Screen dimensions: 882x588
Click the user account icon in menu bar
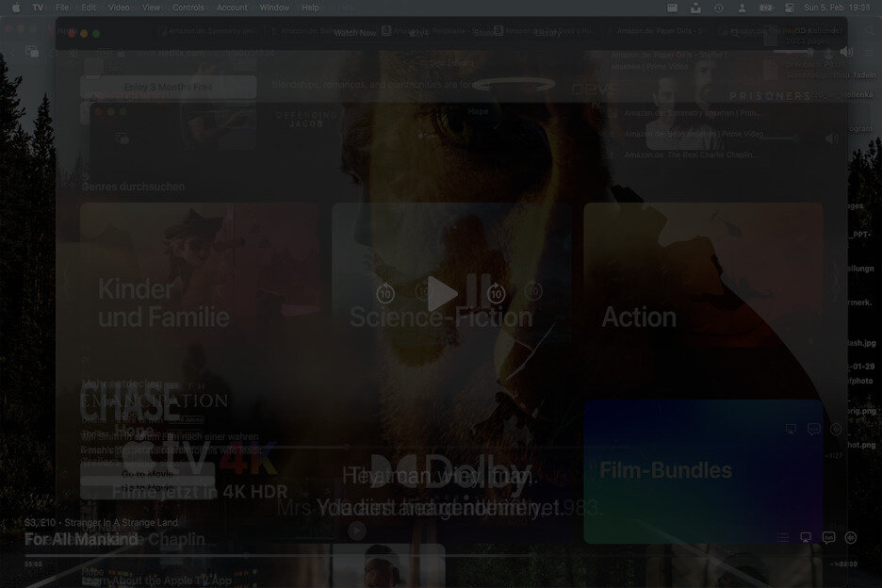[742, 8]
